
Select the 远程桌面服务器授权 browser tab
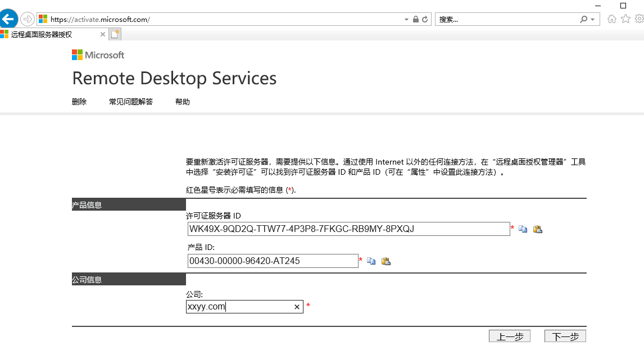53,34
